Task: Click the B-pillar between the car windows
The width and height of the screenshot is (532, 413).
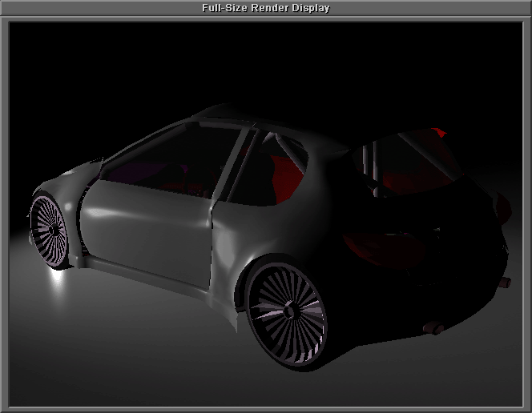Action: coord(235,168)
